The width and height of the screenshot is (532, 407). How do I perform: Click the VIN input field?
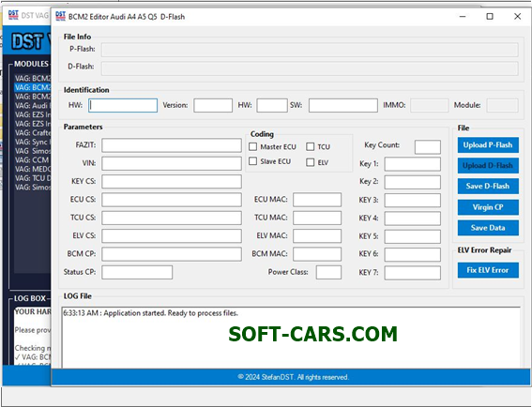172,163
